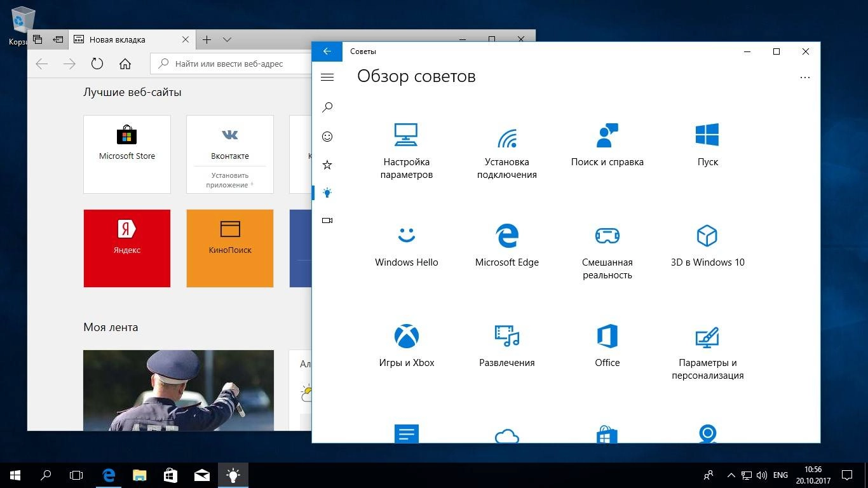Open the police officer news image
Image resolution: width=868 pixels, height=488 pixels.
179,390
